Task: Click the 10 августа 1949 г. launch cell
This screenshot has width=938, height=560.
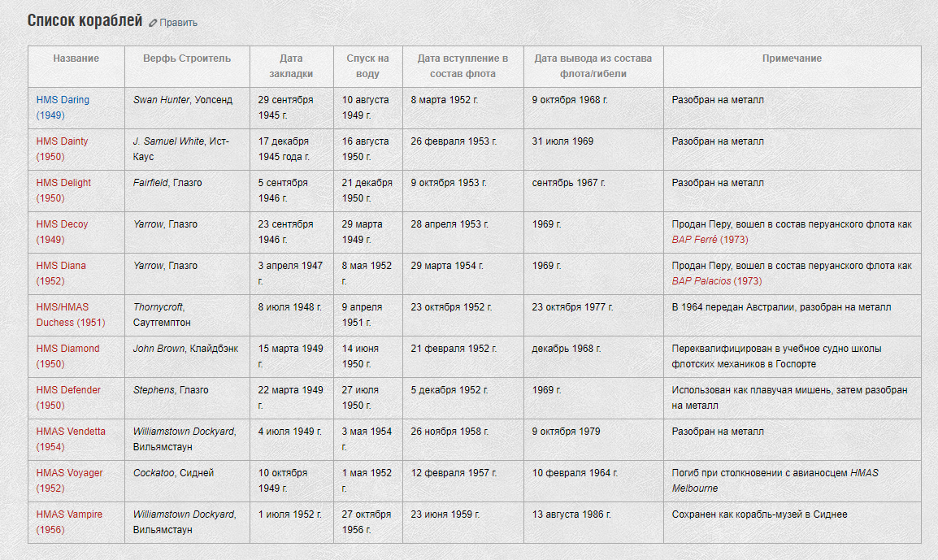Action: pos(368,107)
